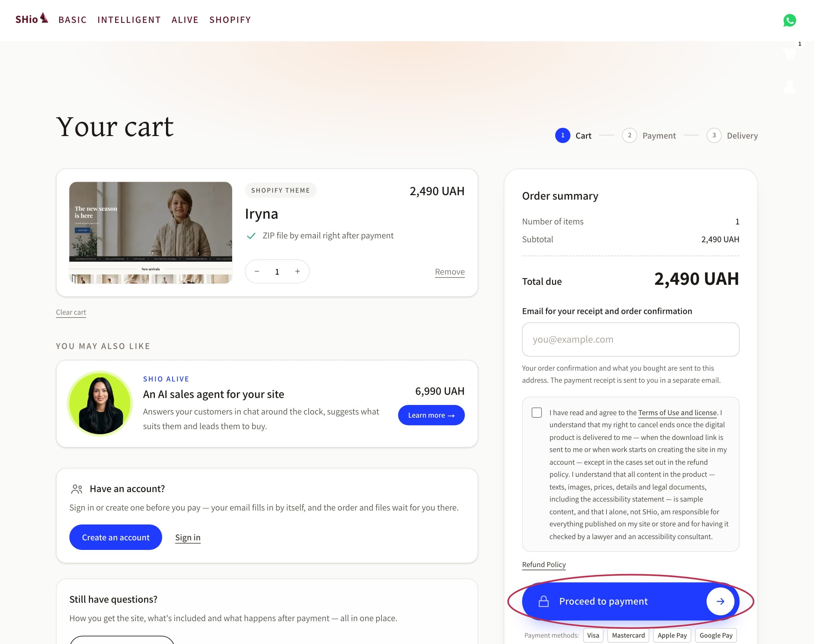Click Learn more for SHio Alive
This screenshot has width=814, height=644.
pos(431,415)
